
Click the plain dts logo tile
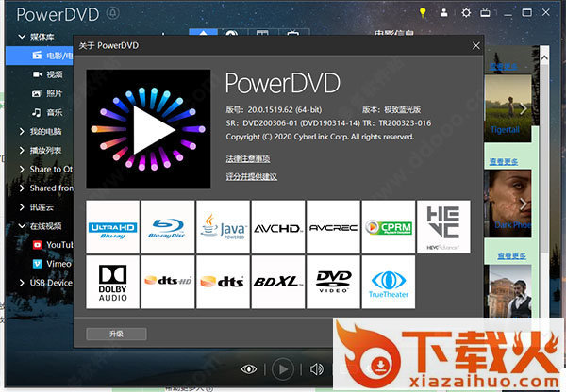223,282
